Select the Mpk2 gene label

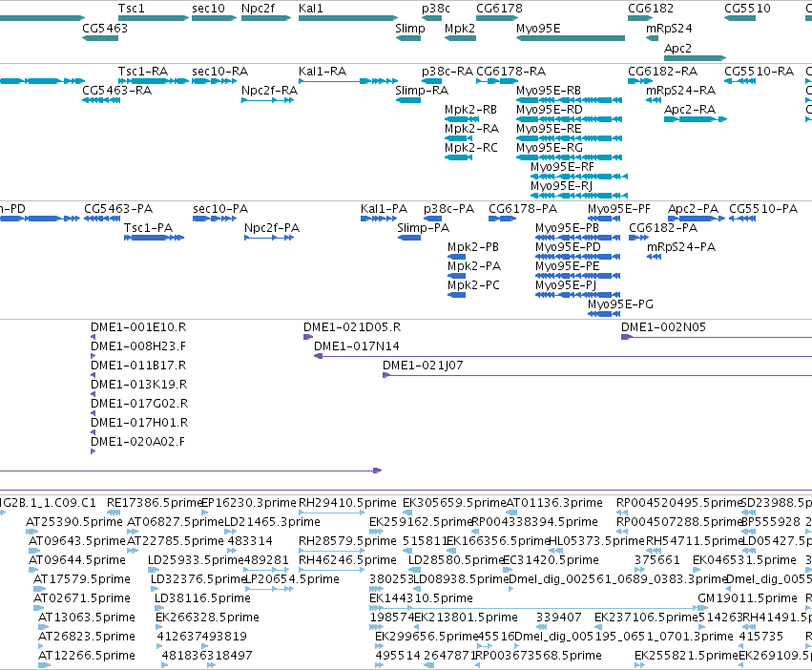[460, 28]
